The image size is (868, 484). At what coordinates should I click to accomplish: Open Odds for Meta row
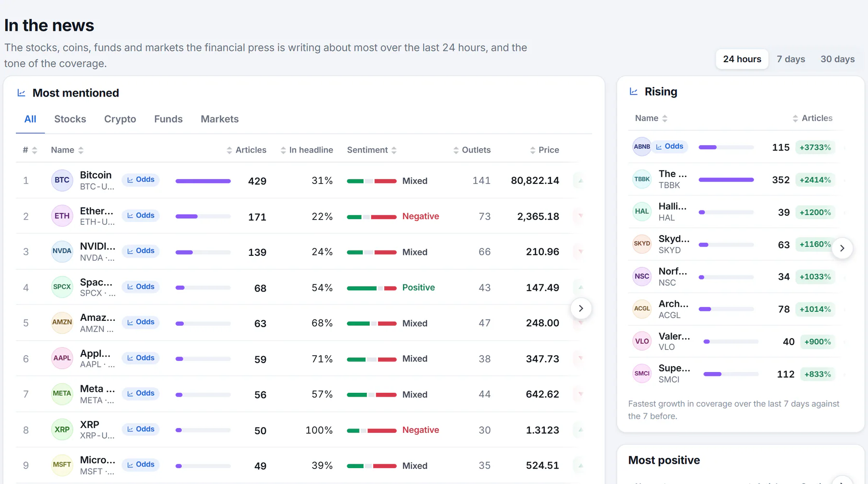pyautogui.click(x=140, y=393)
